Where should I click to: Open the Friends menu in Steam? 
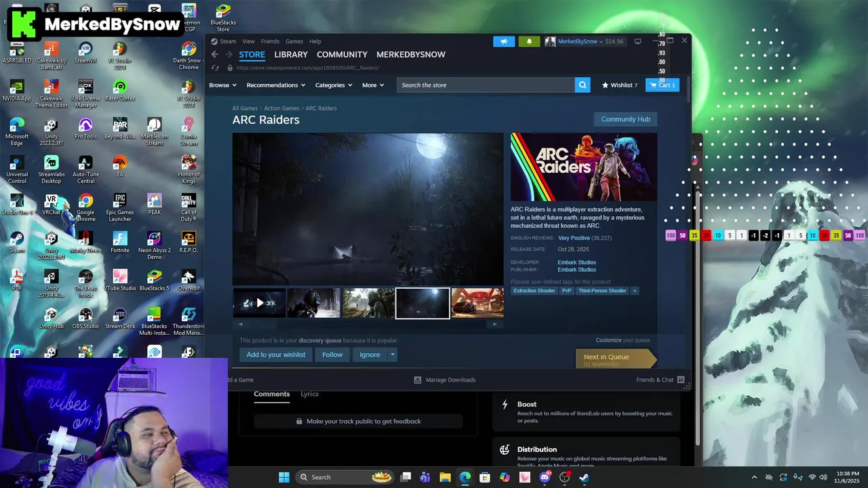tap(270, 41)
